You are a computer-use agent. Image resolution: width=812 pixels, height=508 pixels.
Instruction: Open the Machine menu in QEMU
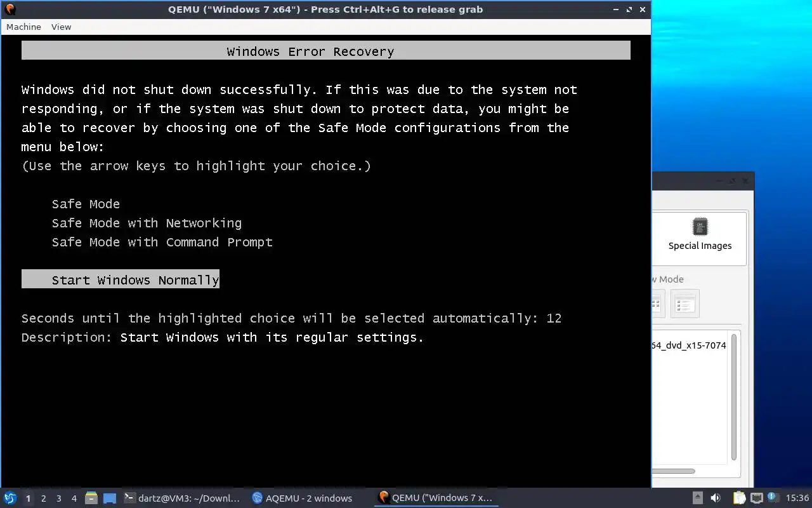[x=23, y=27]
